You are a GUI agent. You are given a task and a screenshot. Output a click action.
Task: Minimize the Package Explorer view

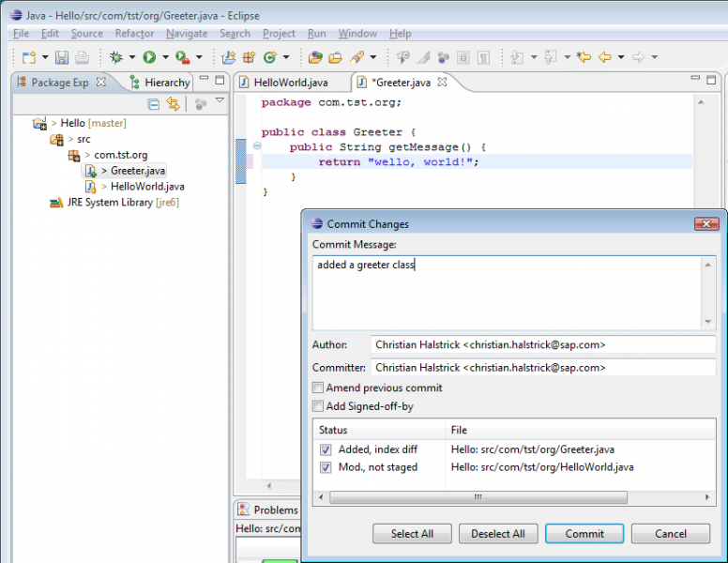[204, 78]
